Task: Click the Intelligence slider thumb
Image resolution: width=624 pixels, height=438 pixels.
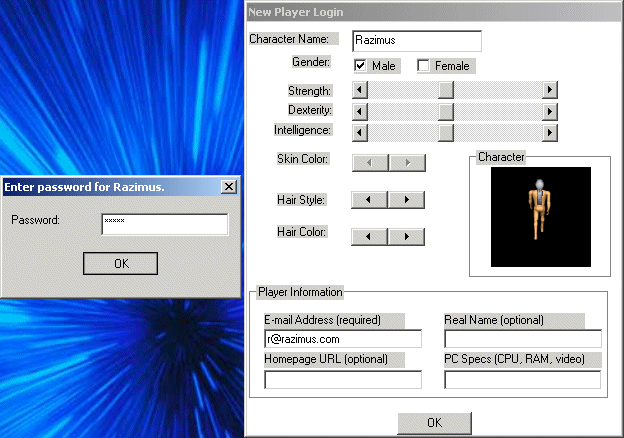Action: click(446, 132)
